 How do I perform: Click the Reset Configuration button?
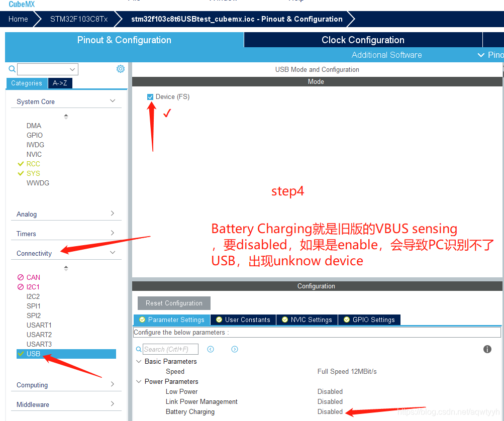pos(174,303)
